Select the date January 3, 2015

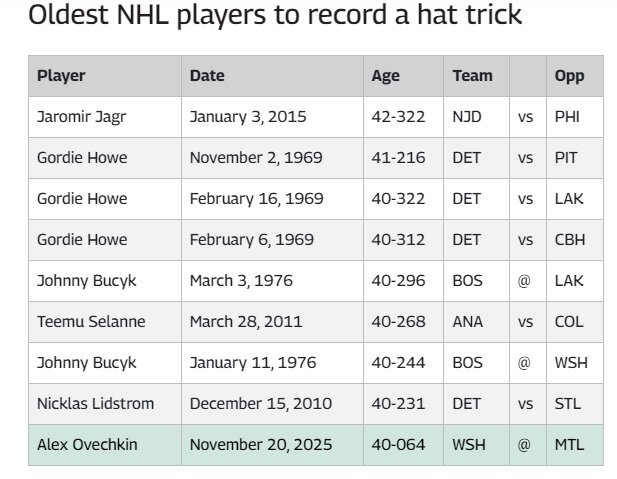click(248, 117)
